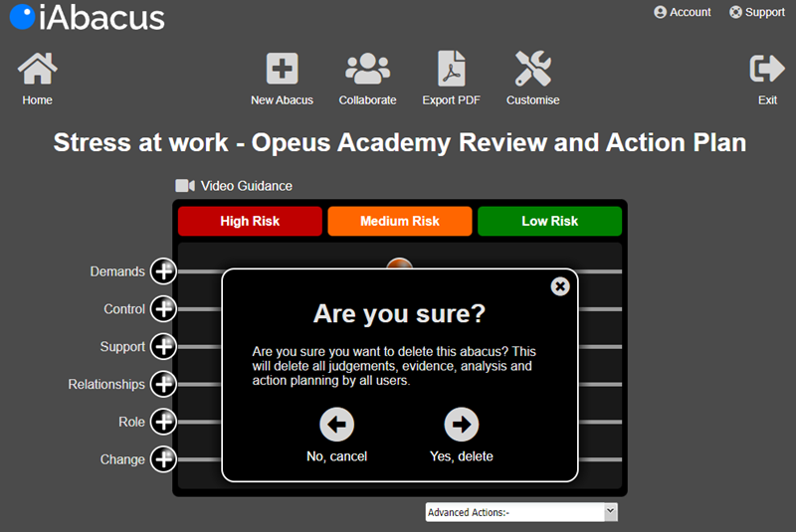Export PDF using document icon
796x532 pixels.
coord(452,69)
